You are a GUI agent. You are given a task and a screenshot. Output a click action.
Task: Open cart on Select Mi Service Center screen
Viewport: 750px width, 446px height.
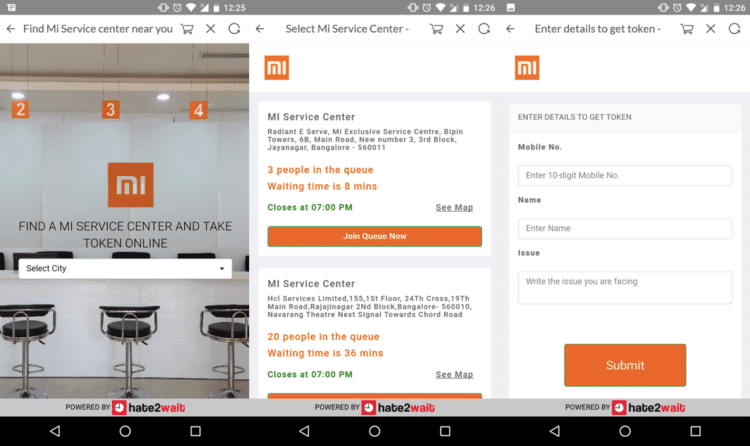coord(436,29)
